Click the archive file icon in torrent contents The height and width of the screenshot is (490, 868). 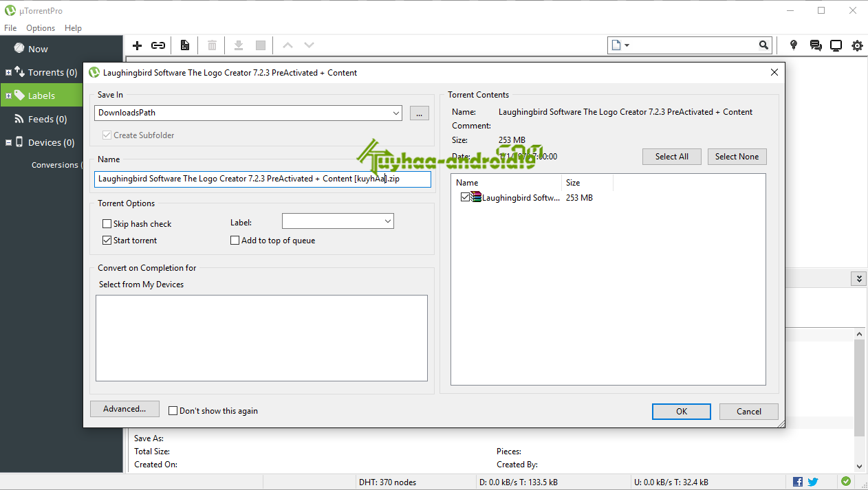pos(476,197)
